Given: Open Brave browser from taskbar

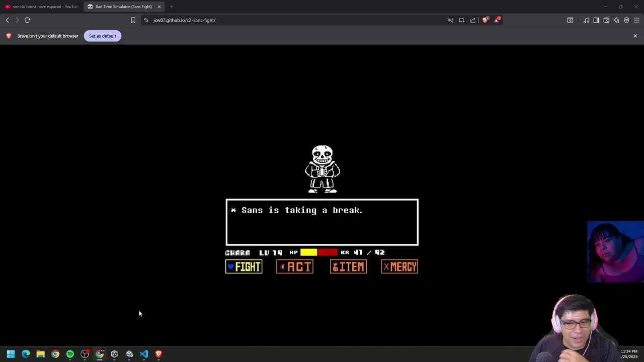Looking at the screenshot, I should [x=158, y=354].
